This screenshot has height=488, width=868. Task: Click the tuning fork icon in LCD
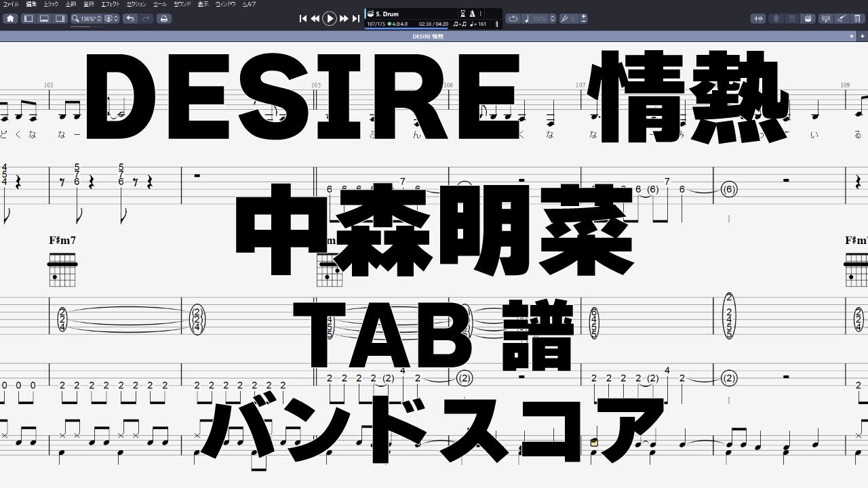point(497,24)
